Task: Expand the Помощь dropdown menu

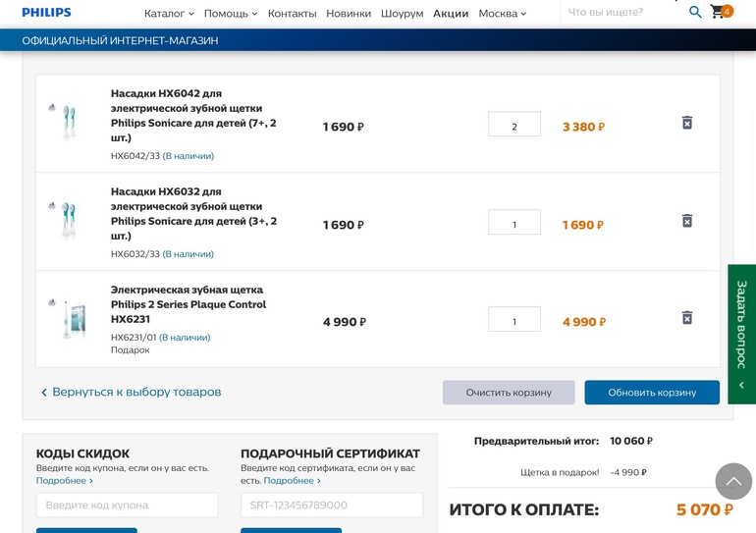Action: coord(231,14)
